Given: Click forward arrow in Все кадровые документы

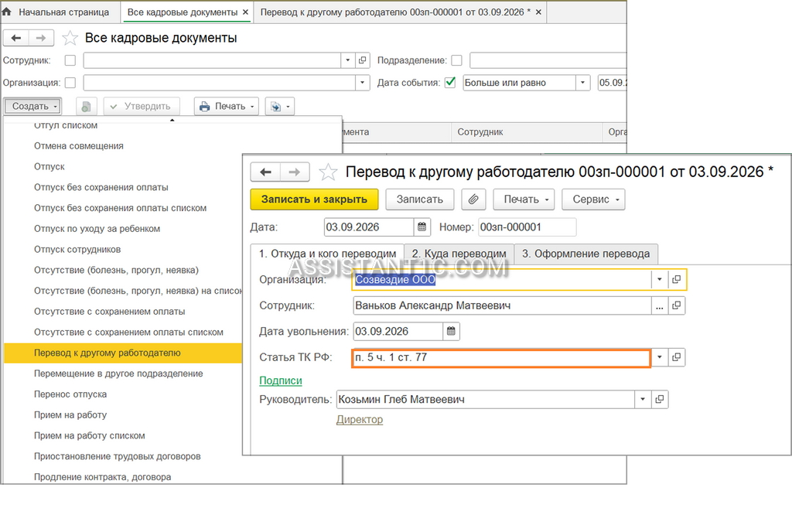Looking at the screenshot, I should point(42,38).
